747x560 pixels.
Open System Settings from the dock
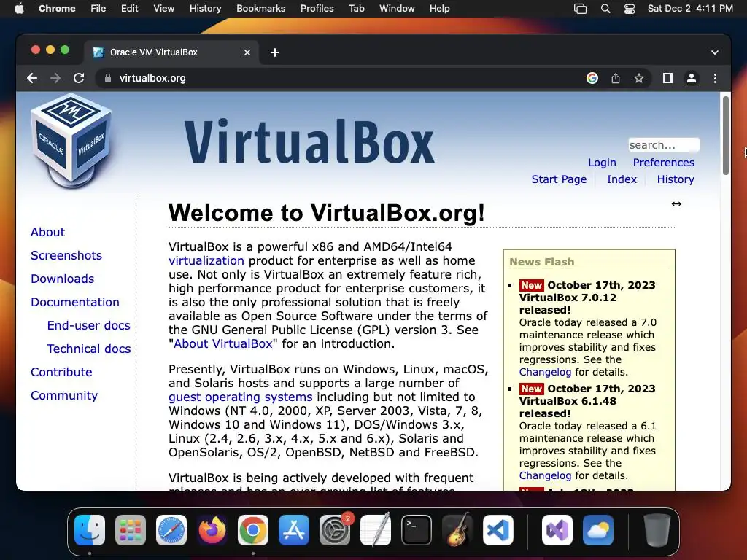[x=335, y=530]
